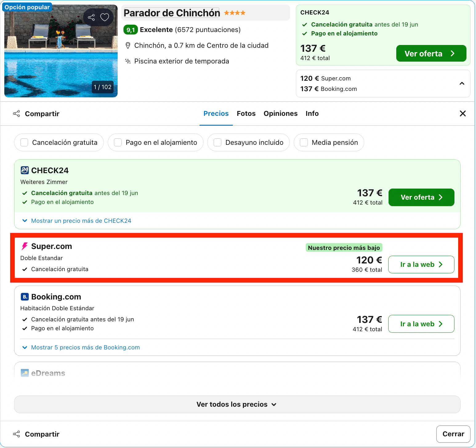Click Ir a la web for Super.com

(x=421, y=265)
